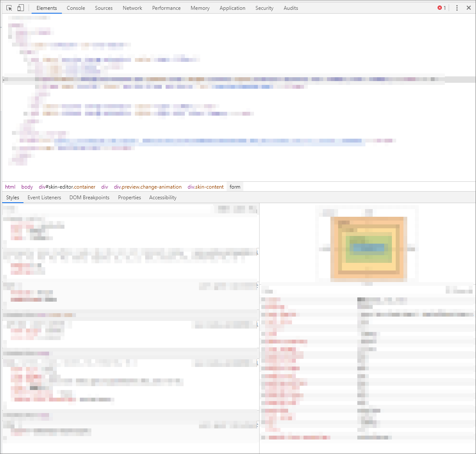Select the plain div breadcrumb

point(105,187)
